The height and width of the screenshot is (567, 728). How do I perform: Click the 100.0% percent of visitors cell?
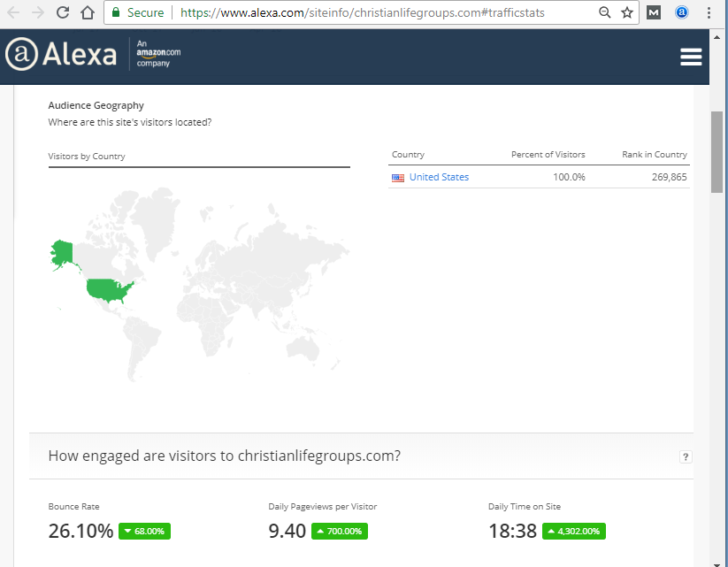click(569, 177)
